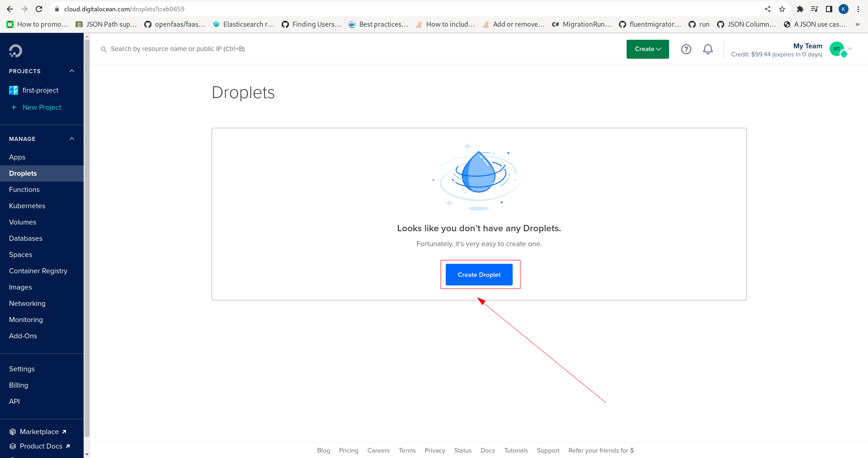Toggle the browser side panel icon
Screen dimensions: 868x458
829,9
